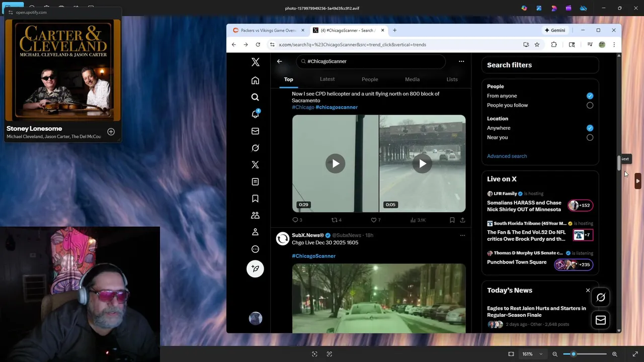Click the #Chicago hashtag link
The image size is (644, 362).
click(303, 107)
